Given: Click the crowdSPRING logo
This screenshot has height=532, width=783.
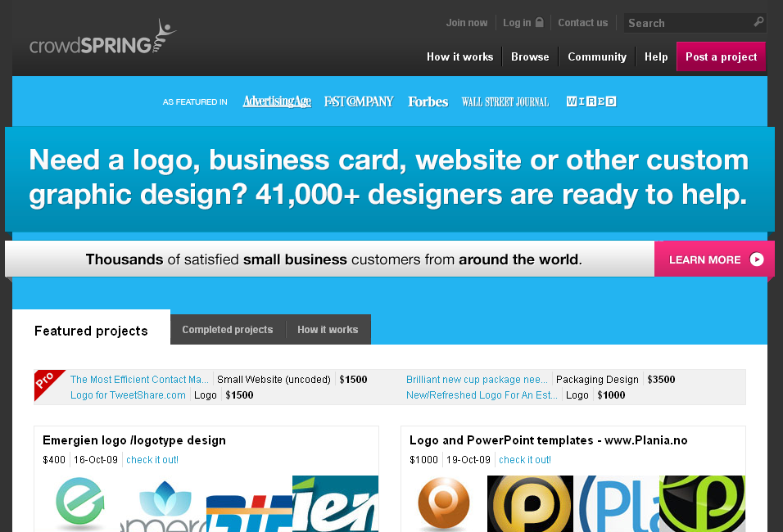Looking at the screenshot, I should point(103,38).
